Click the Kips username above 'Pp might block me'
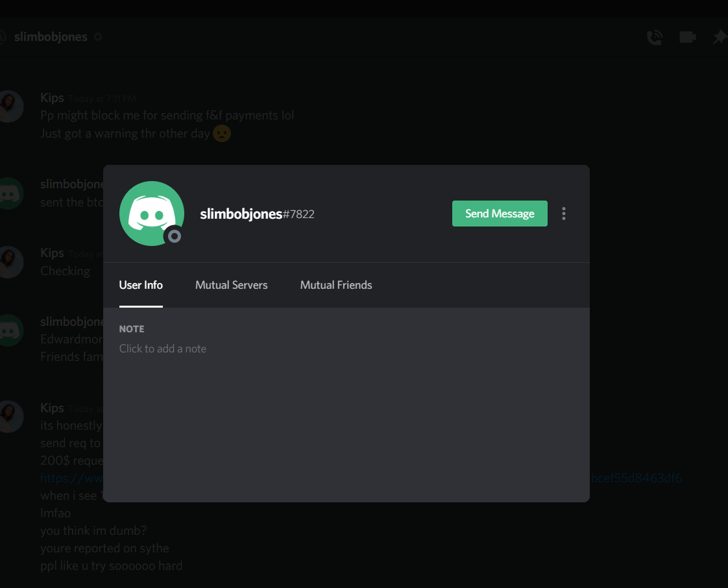 click(52, 98)
